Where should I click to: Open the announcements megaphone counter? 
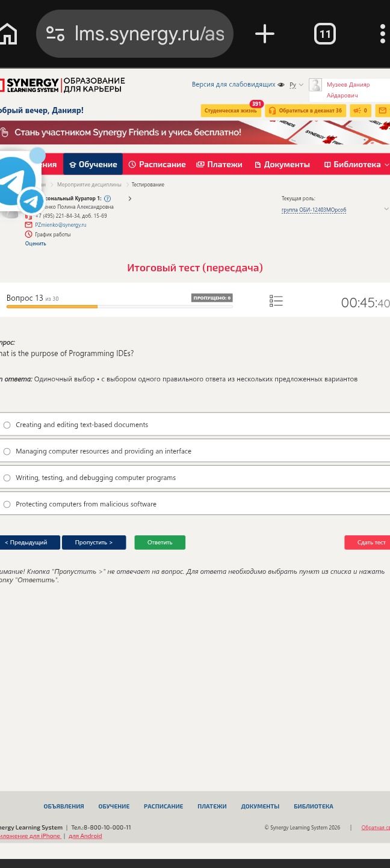point(361,111)
